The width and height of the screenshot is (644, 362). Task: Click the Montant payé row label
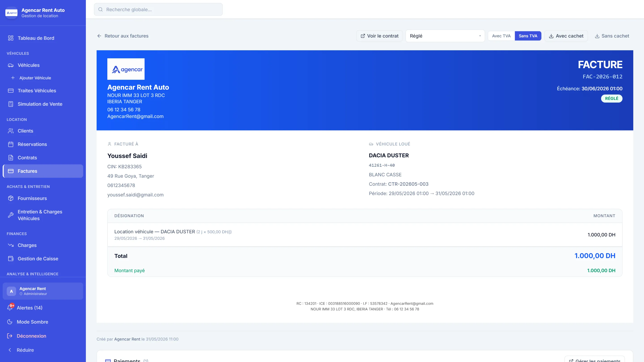[129, 271]
